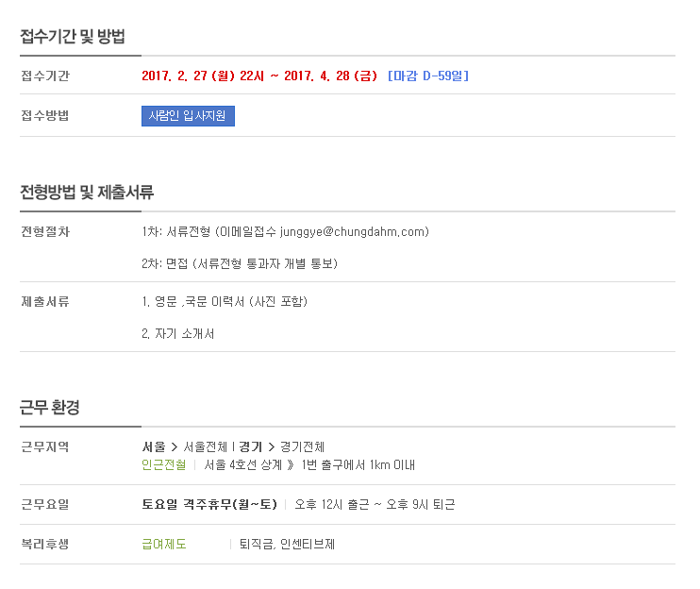Click the 전형방법 및 제출서류 heading
The image size is (700, 589).
pyautogui.click(x=87, y=192)
